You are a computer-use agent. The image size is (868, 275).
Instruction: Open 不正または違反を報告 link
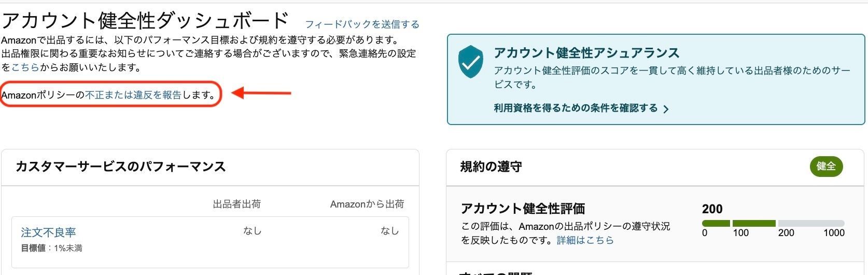[133, 95]
